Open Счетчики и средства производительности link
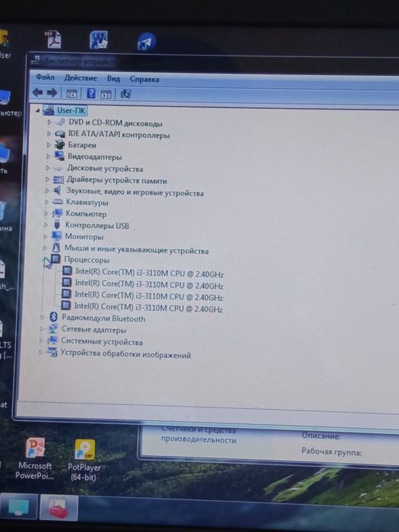Screen dimensions: 399x532 pos(198,434)
